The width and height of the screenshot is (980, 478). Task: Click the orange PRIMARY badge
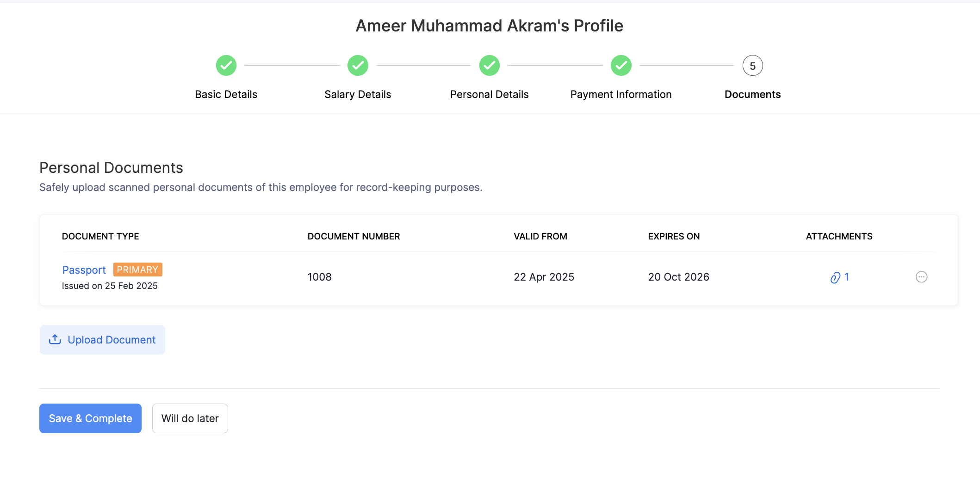coord(137,270)
